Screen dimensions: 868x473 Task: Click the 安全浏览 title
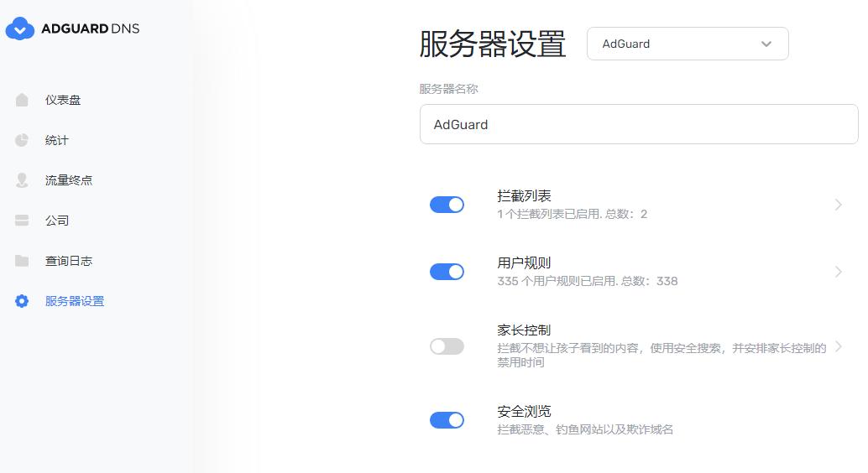click(524, 412)
